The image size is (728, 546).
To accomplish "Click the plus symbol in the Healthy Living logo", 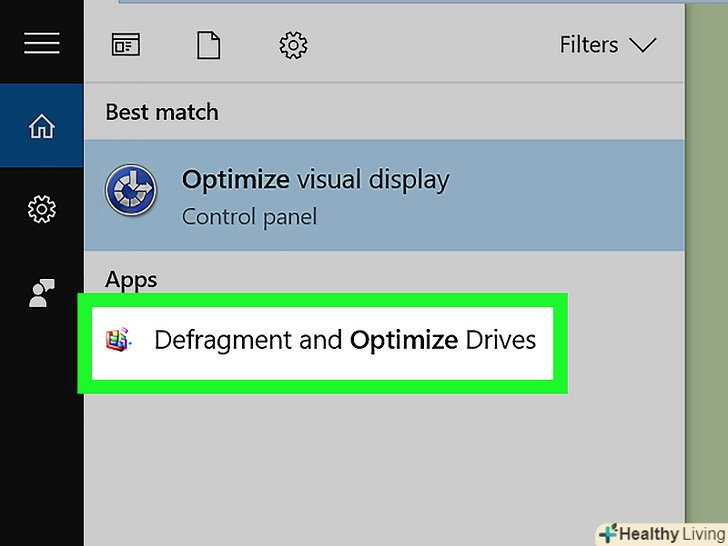I will 607,534.
